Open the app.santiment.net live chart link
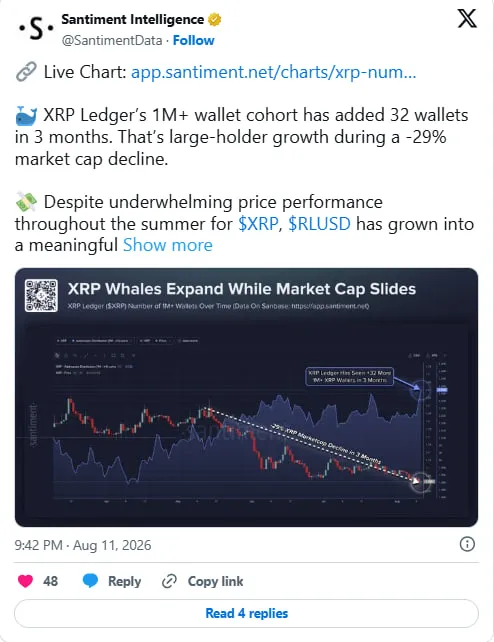494x642 pixels. click(273, 72)
